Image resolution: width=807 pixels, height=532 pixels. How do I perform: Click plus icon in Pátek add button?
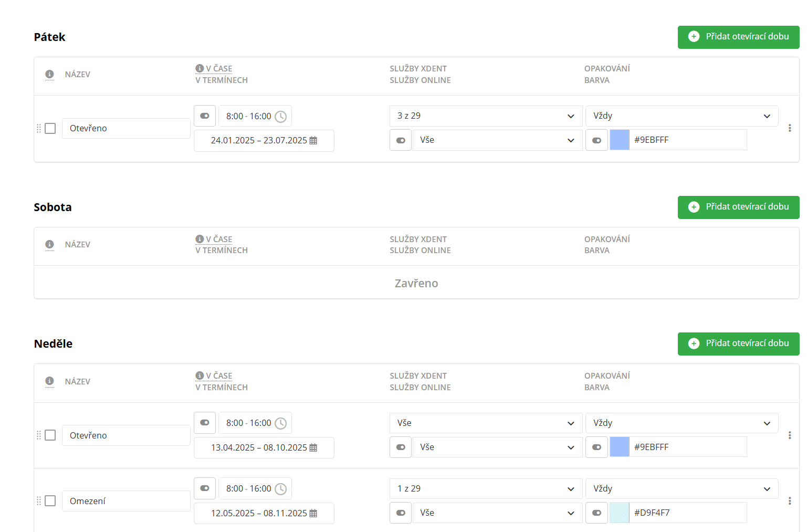694,36
